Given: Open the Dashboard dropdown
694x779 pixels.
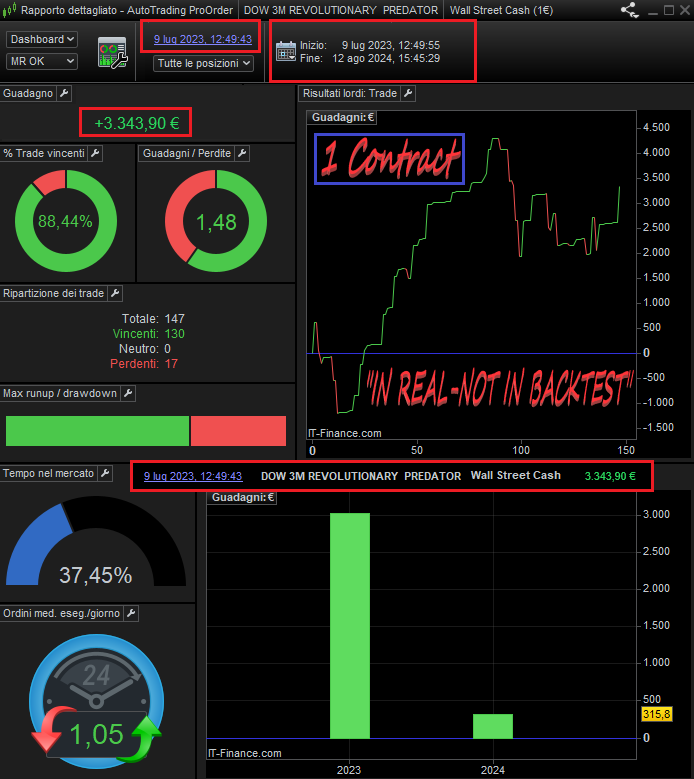Looking at the screenshot, I should coord(42,39).
